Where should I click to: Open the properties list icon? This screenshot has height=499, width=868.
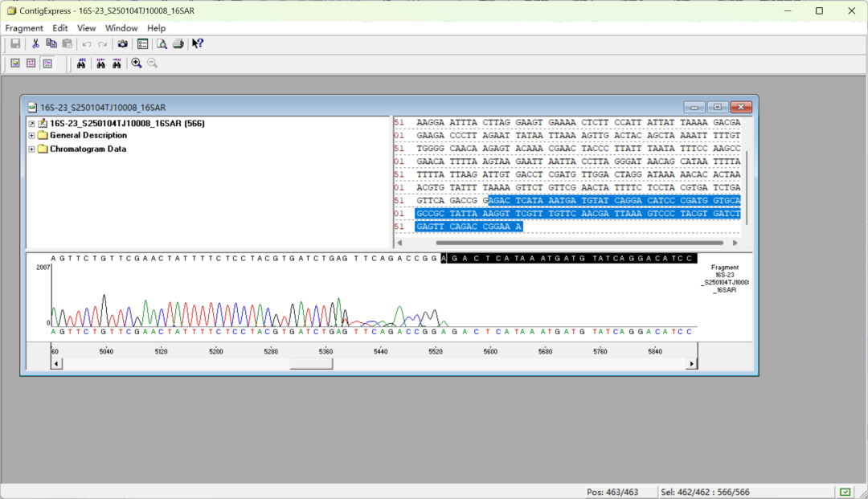[x=142, y=43]
